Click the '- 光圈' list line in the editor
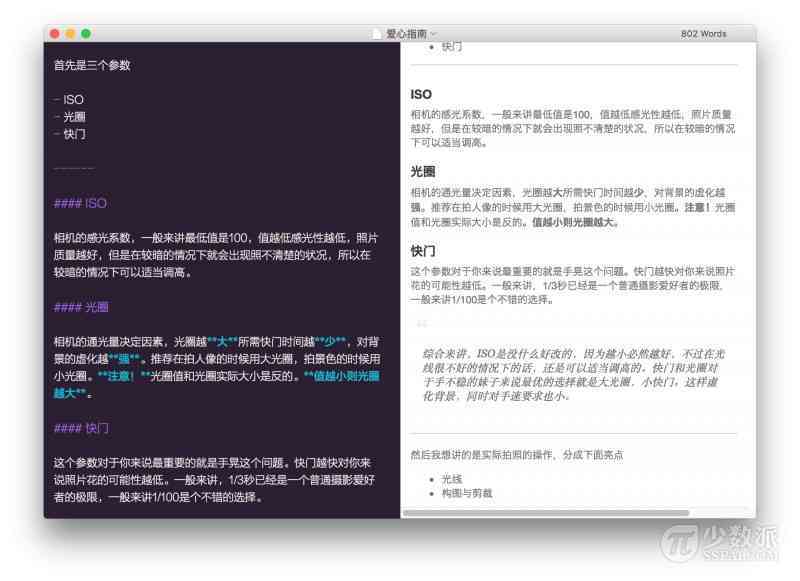 [x=69, y=117]
